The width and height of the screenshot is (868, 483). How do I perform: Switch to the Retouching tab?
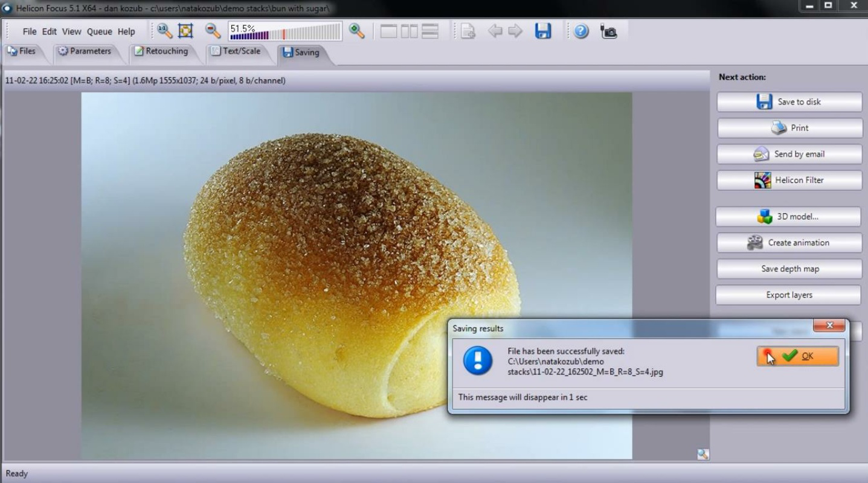[x=166, y=52]
